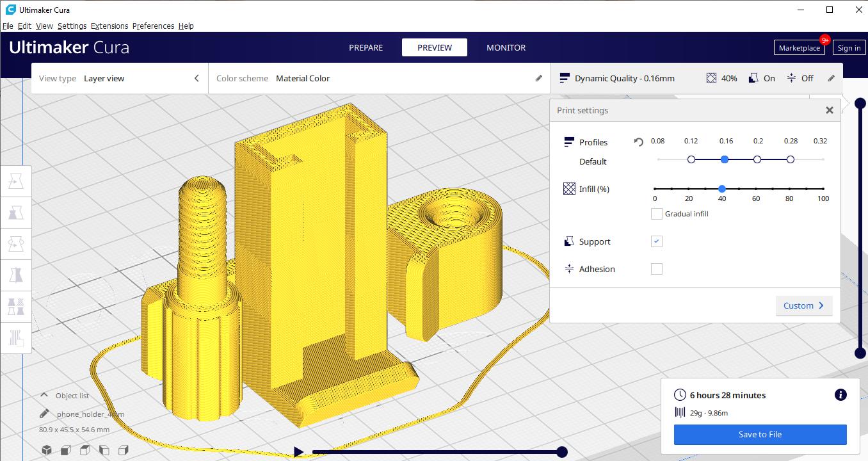
Task: Select the Scale tool in left toolbar
Action: [15, 213]
